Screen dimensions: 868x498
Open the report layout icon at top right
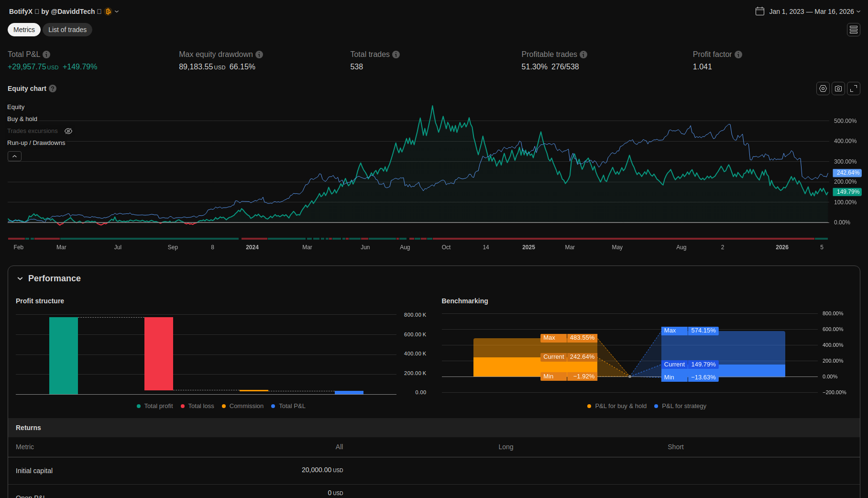tap(854, 30)
